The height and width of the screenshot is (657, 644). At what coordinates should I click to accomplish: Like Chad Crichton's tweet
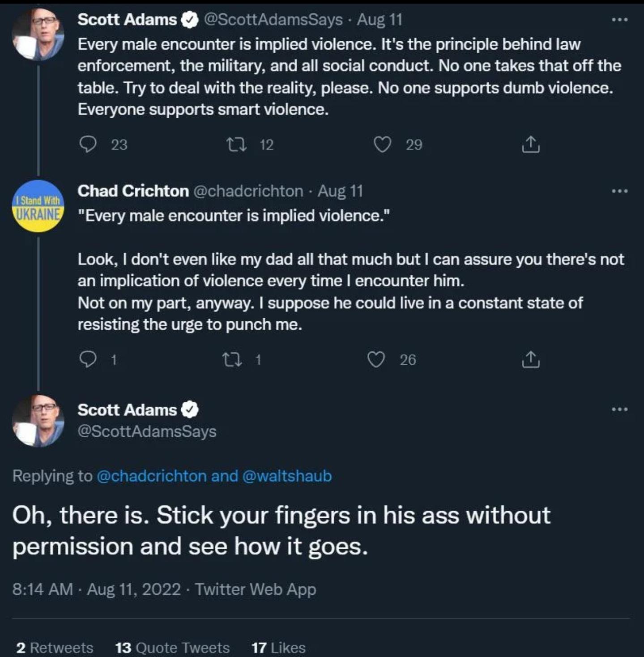376,359
